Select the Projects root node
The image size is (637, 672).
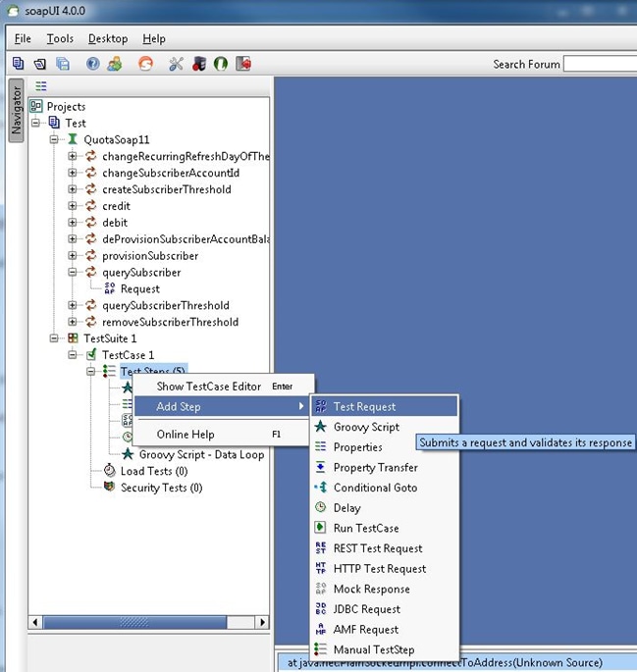[x=66, y=107]
